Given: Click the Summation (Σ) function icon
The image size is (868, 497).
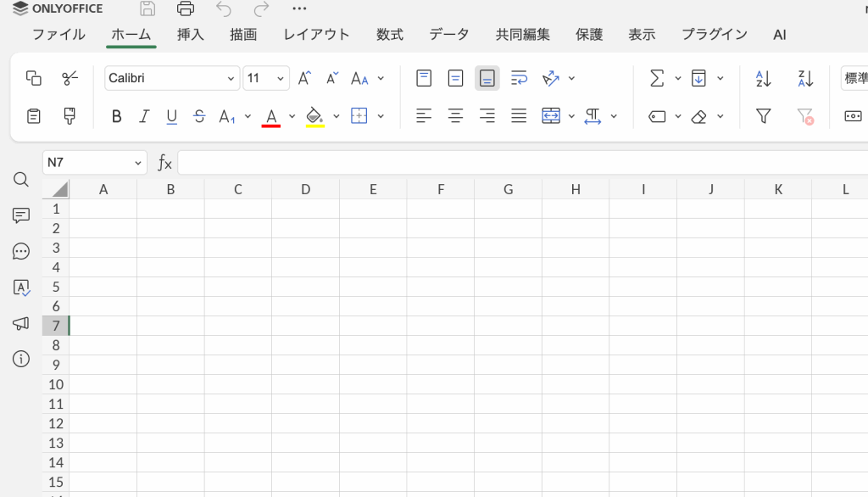Looking at the screenshot, I should [656, 78].
